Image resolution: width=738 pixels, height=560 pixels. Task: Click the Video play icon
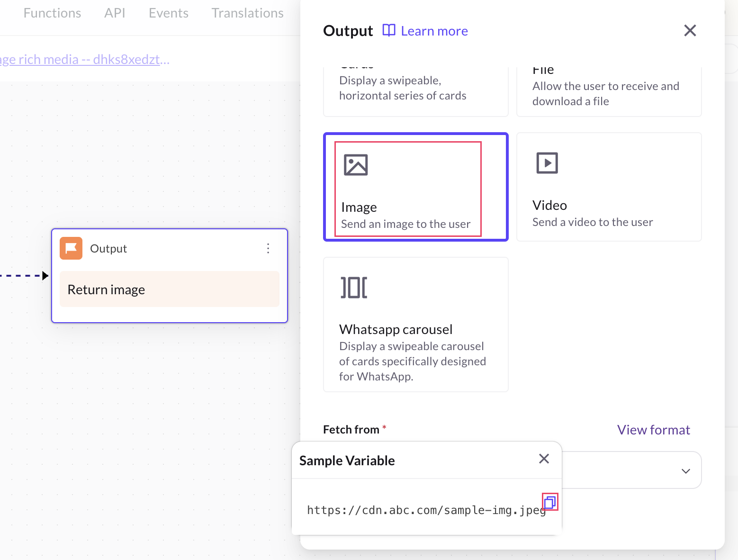547,163
